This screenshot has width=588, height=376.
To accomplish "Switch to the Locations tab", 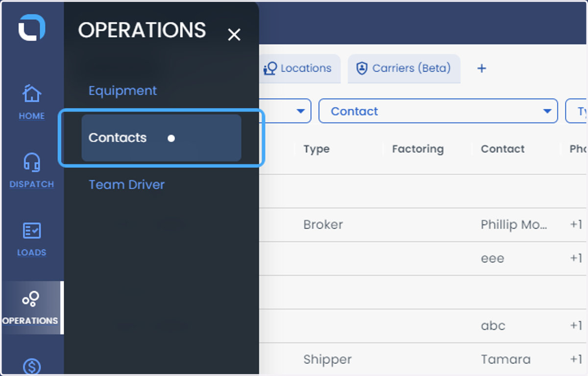I will point(299,69).
